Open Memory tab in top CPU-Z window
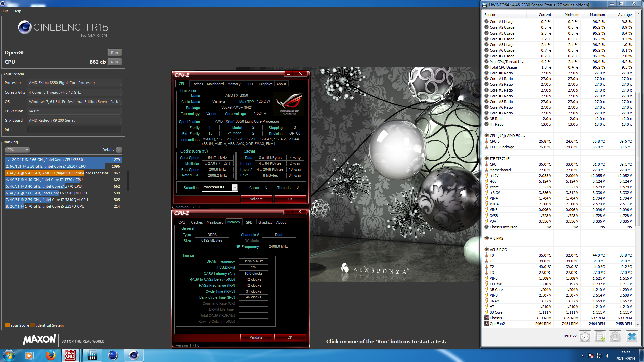 pos(234,84)
